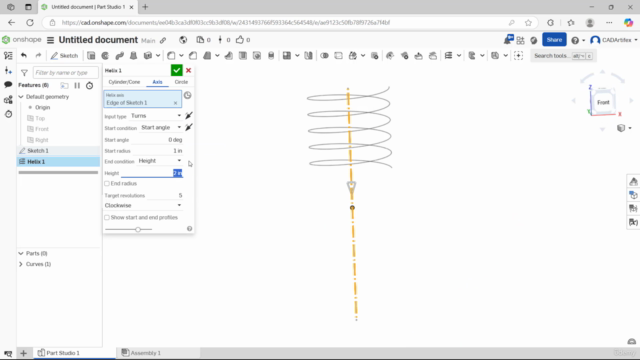Switch to the Axis tab
The height and width of the screenshot is (360, 640).
[x=157, y=82]
